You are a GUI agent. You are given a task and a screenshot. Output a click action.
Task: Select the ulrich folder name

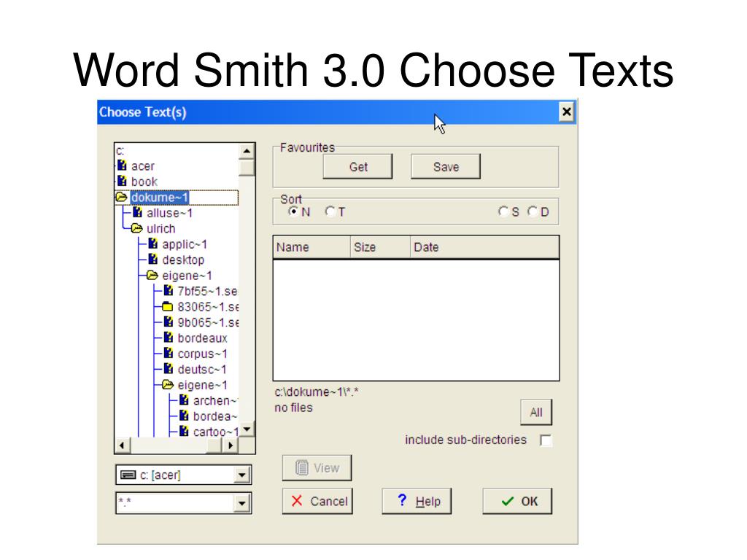tap(161, 228)
